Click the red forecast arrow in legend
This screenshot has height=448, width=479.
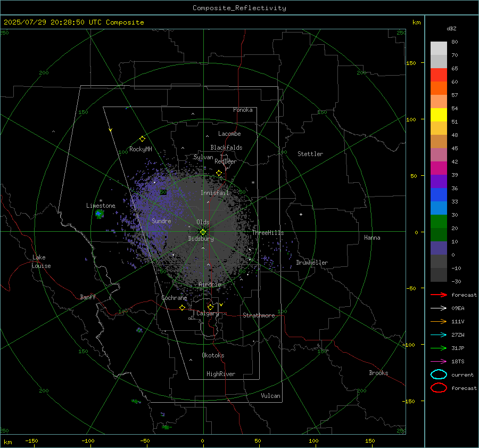tap(439, 295)
